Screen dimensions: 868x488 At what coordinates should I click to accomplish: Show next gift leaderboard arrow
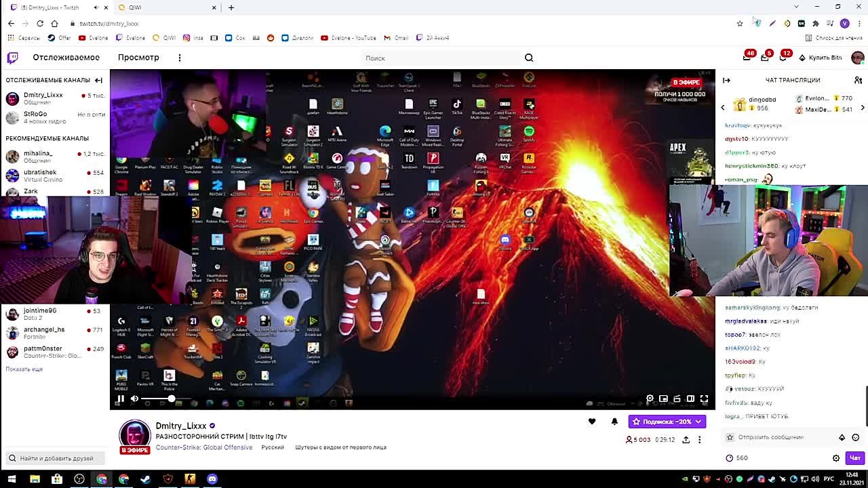coord(863,107)
